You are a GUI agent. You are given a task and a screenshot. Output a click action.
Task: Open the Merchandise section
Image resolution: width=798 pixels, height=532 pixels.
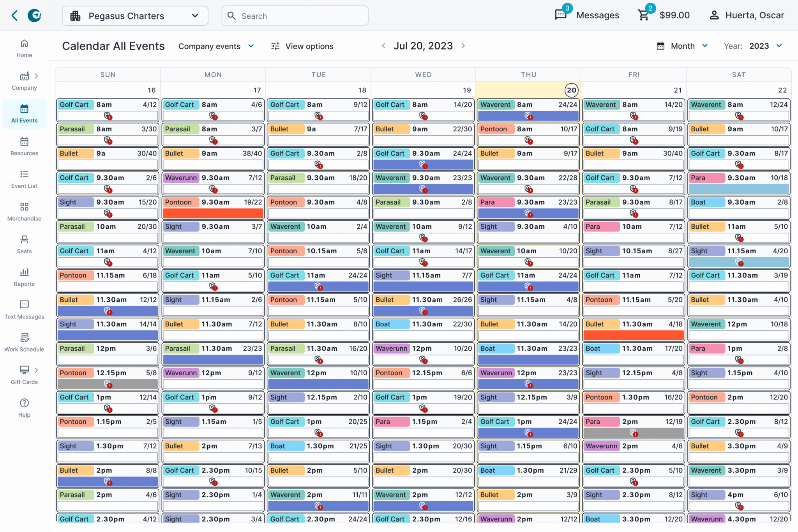pyautogui.click(x=24, y=212)
